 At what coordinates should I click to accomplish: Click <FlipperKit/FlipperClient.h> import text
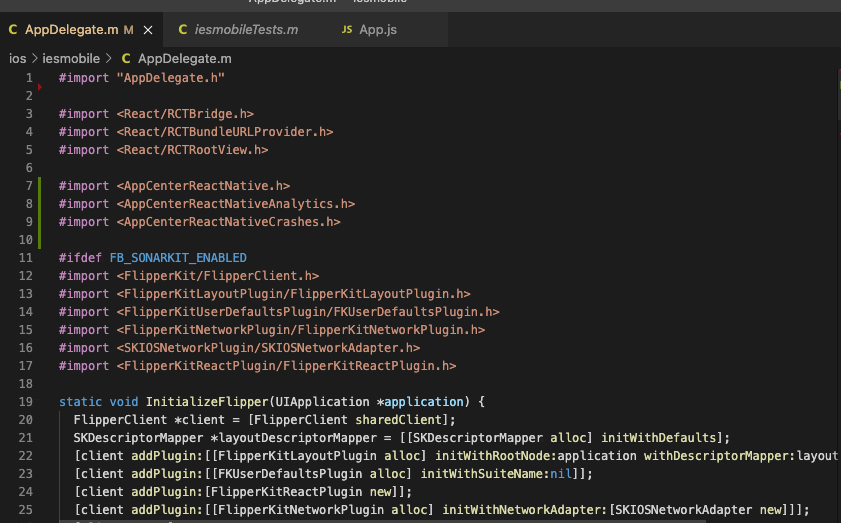pyautogui.click(x=218, y=276)
